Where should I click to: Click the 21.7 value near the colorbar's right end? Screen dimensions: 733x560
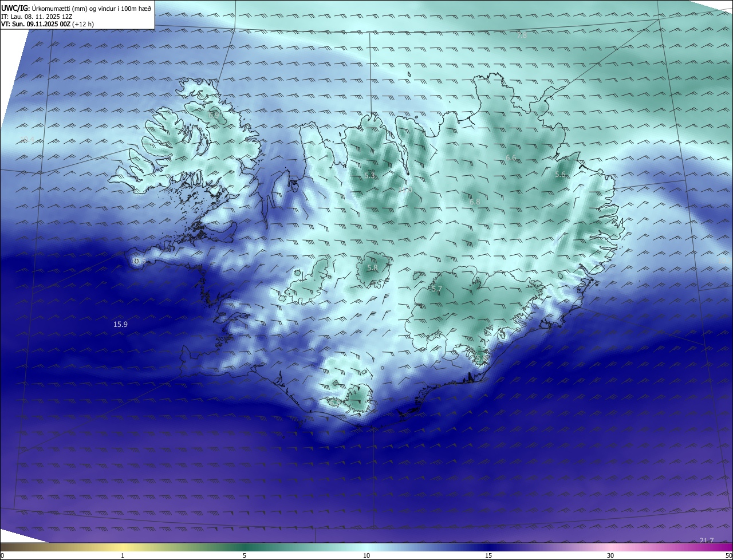[707, 541]
